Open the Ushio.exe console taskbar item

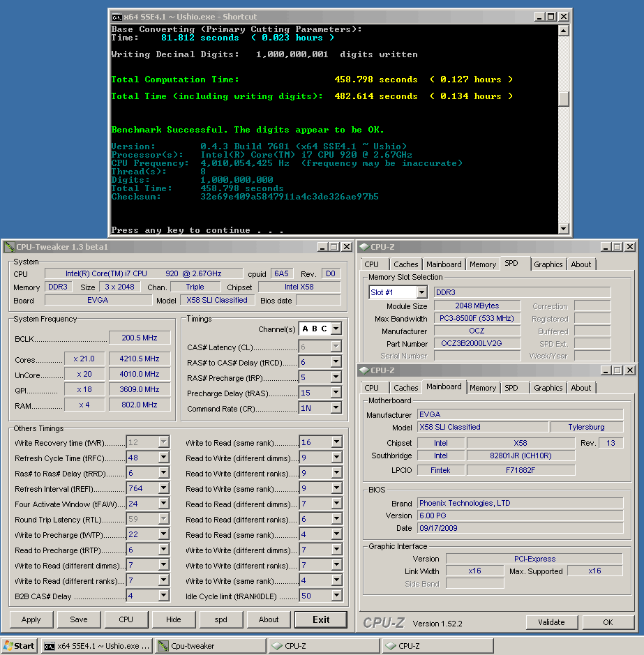click(96, 646)
